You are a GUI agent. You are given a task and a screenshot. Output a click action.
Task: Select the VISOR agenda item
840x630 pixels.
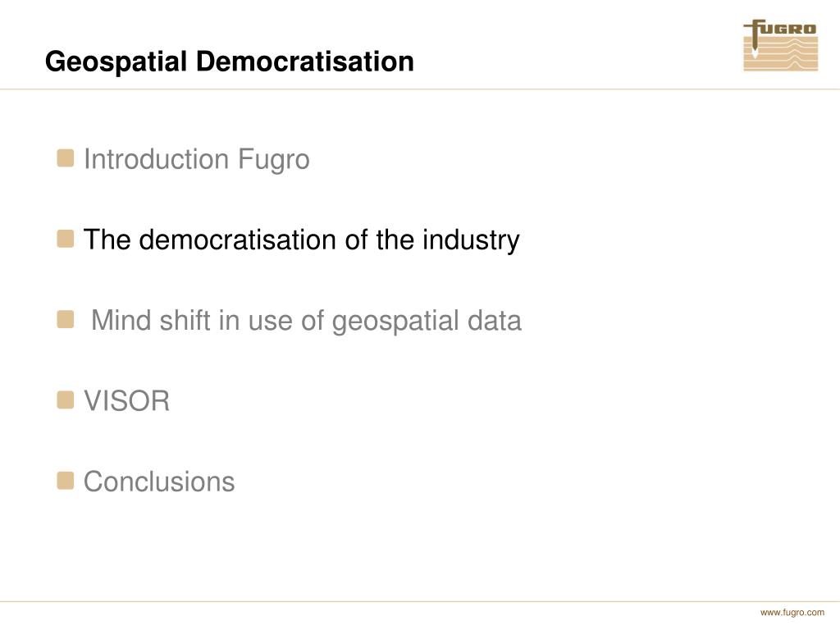point(126,400)
